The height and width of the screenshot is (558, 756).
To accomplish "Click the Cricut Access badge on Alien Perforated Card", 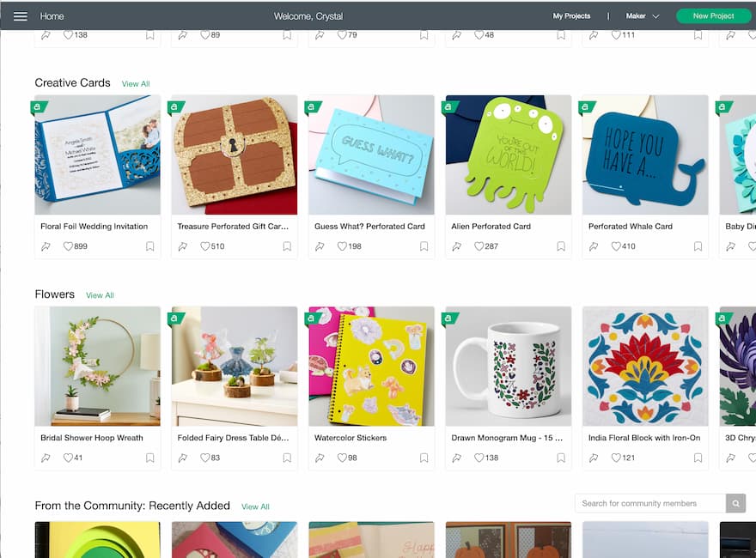I will 449,107.
